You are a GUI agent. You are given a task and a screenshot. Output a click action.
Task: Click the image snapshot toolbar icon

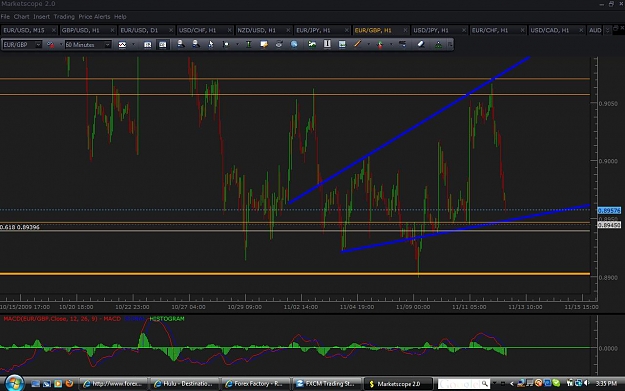[342, 44]
